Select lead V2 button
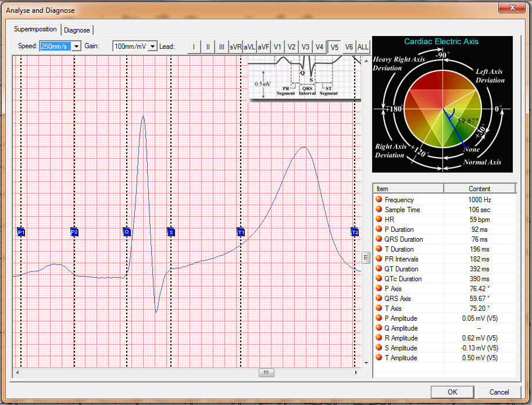This screenshot has height=405, width=532. [x=291, y=47]
